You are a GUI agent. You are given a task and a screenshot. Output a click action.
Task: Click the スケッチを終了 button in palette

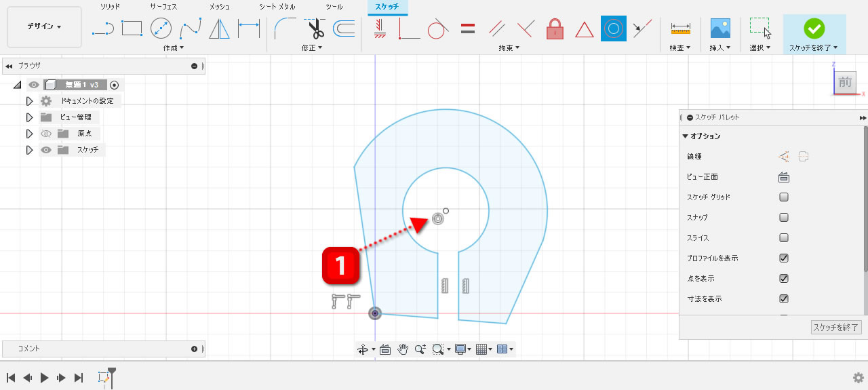836,328
